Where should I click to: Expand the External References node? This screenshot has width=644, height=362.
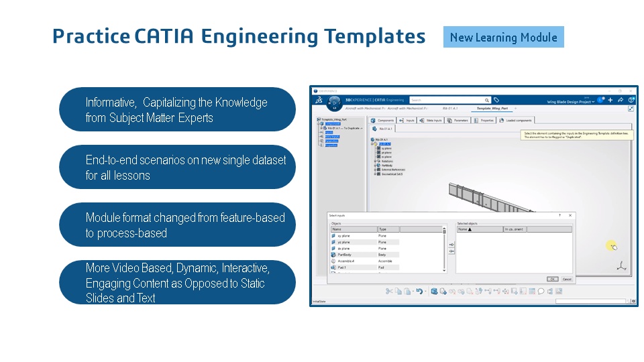374,170
